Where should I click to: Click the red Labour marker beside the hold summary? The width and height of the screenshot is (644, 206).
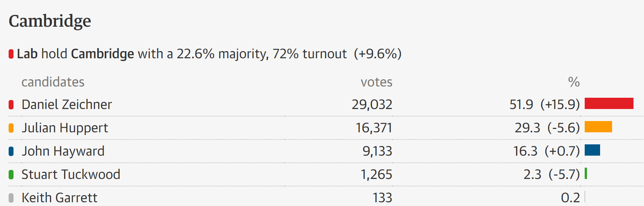pyautogui.click(x=11, y=54)
